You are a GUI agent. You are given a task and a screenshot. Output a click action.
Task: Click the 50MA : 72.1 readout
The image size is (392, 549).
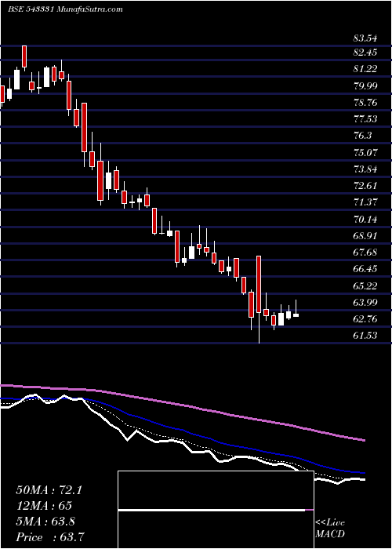click(49, 490)
